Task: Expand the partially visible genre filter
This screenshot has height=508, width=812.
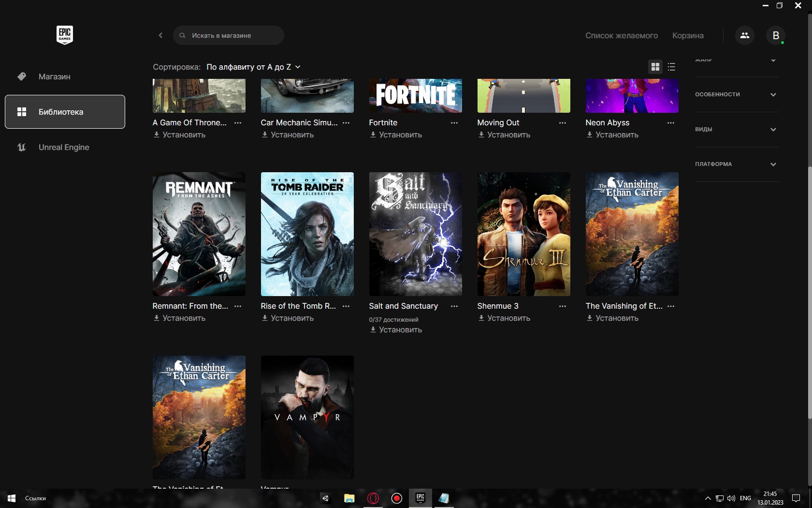Action: (x=736, y=61)
